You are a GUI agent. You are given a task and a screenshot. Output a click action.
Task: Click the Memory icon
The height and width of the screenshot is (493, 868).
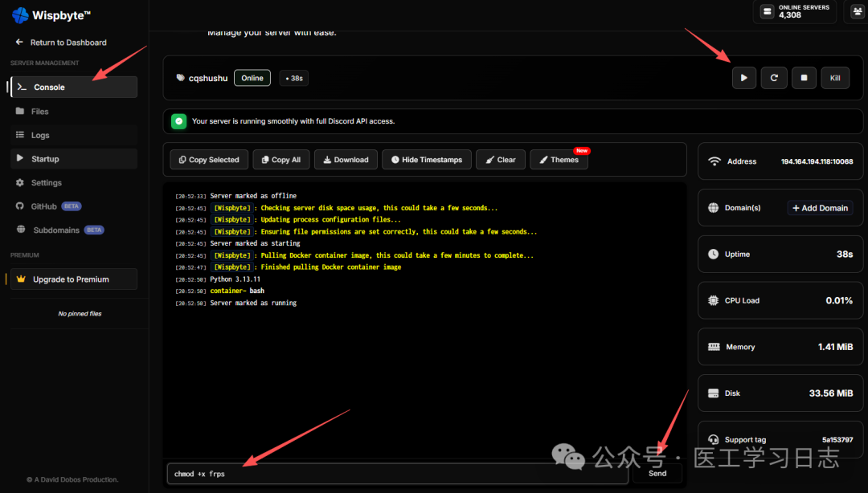[714, 347]
